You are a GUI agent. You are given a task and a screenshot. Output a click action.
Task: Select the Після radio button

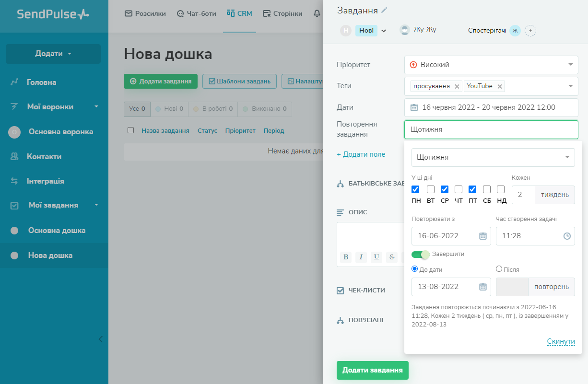(499, 269)
